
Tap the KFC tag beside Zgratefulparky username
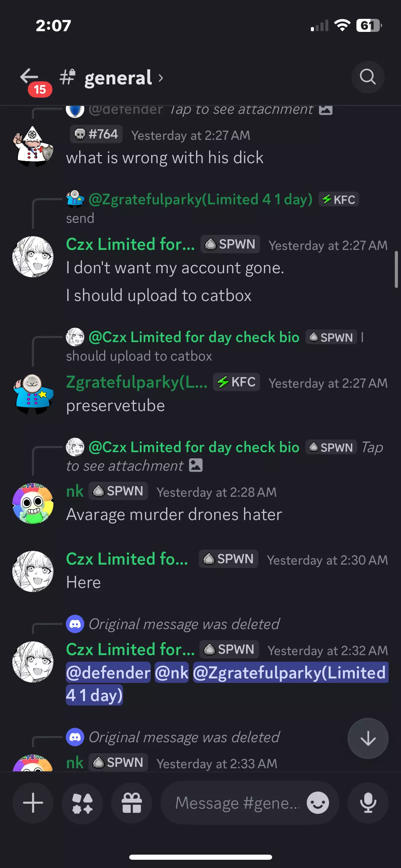tap(236, 382)
